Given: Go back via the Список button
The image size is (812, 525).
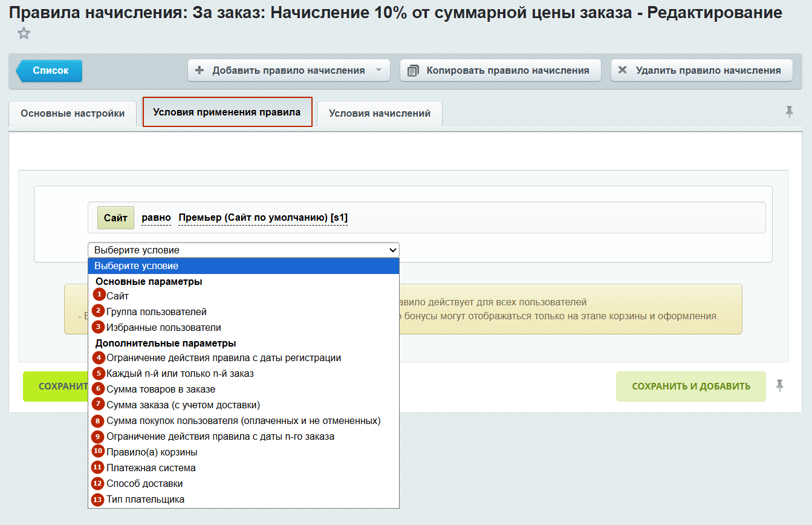Looking at the screenshot, I should (50, 71).
